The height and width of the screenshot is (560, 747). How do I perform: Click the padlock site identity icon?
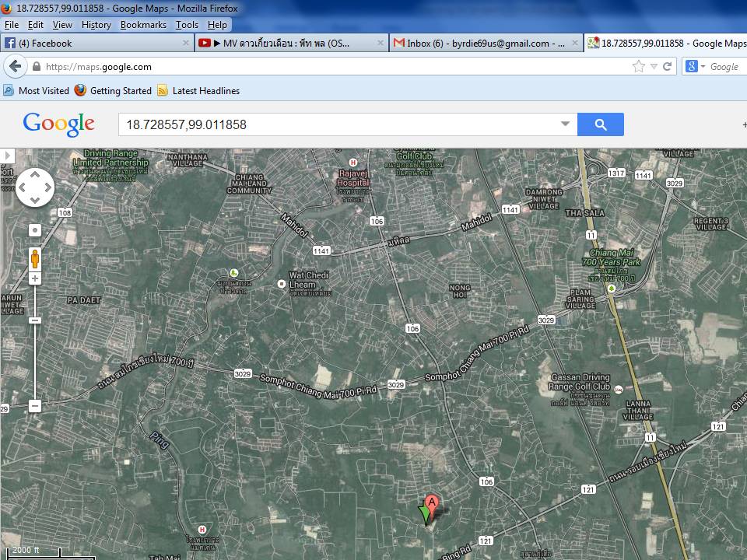tap(37, 67)
